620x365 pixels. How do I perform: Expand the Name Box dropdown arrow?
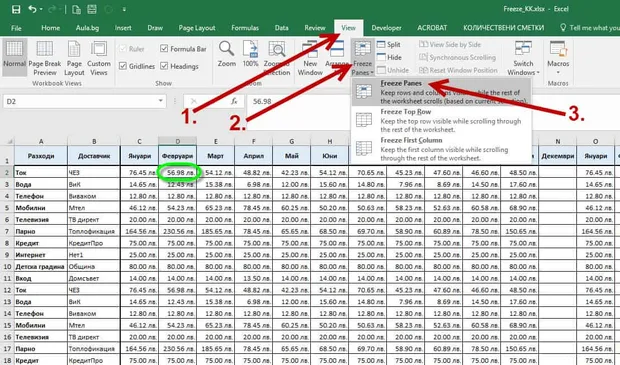click(161, 101)
